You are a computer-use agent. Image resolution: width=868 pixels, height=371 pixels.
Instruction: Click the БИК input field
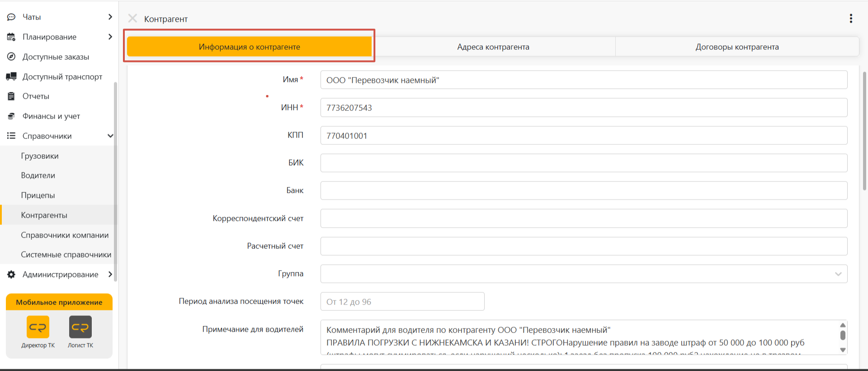coord(584,163)
